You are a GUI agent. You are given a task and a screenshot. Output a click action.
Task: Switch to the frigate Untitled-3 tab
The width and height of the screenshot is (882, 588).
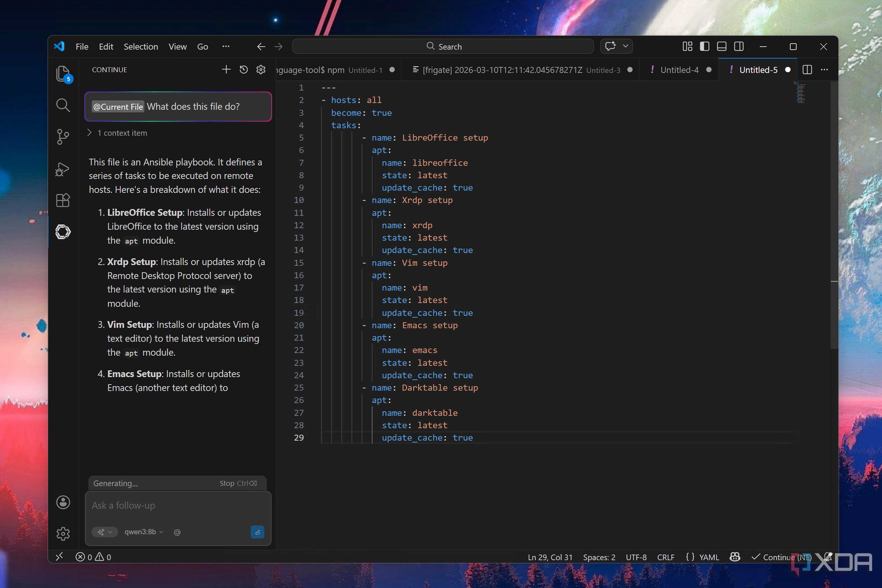[520, 70]
